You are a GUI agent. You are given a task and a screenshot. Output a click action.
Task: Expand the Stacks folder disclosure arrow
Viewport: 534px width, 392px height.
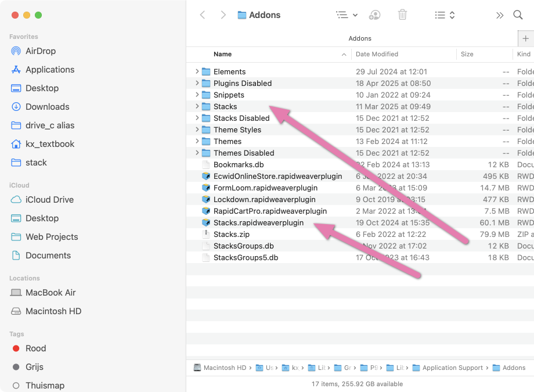tap(197, 106)
